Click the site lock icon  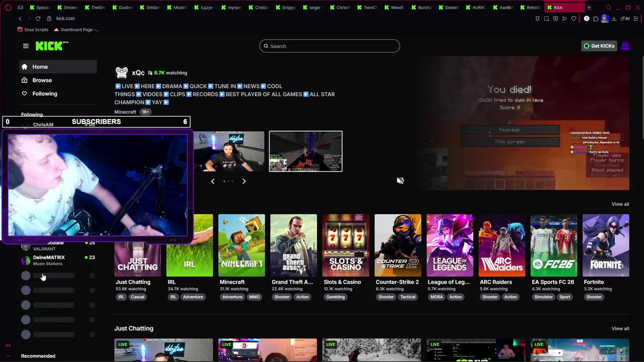[49, 19]
